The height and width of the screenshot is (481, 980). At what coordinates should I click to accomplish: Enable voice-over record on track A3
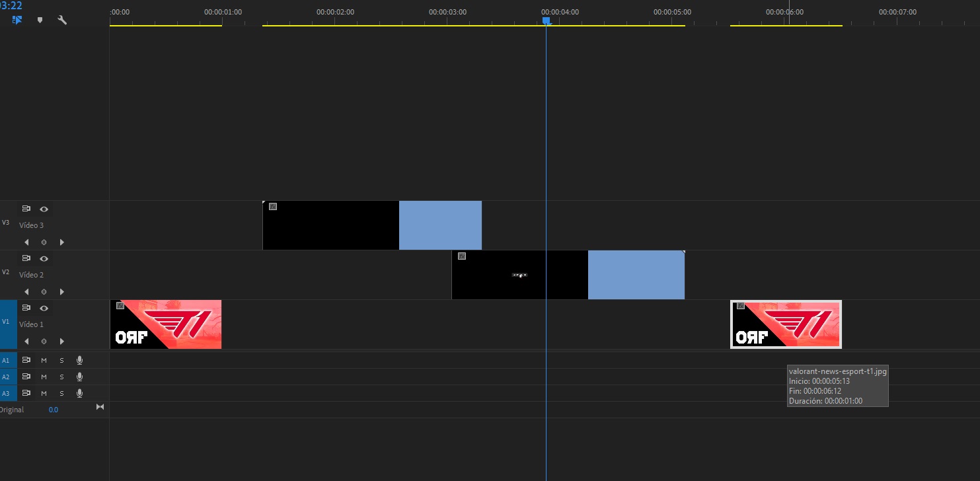[x=79, y=392]
